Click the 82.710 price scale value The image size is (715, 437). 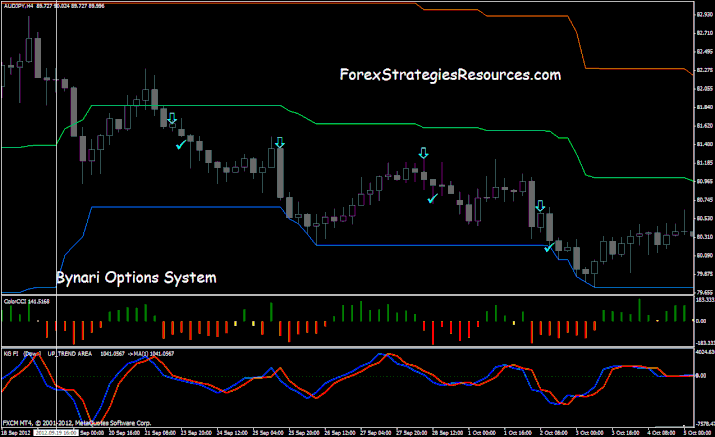pyautogui.click(x=705, y=33)
